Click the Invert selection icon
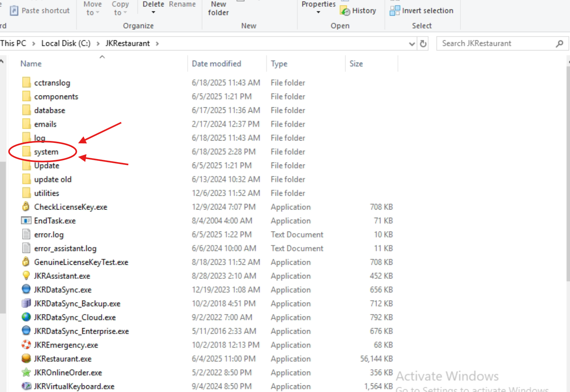The width and height of the screenshot is (570, 392). (x=395, y=11)
